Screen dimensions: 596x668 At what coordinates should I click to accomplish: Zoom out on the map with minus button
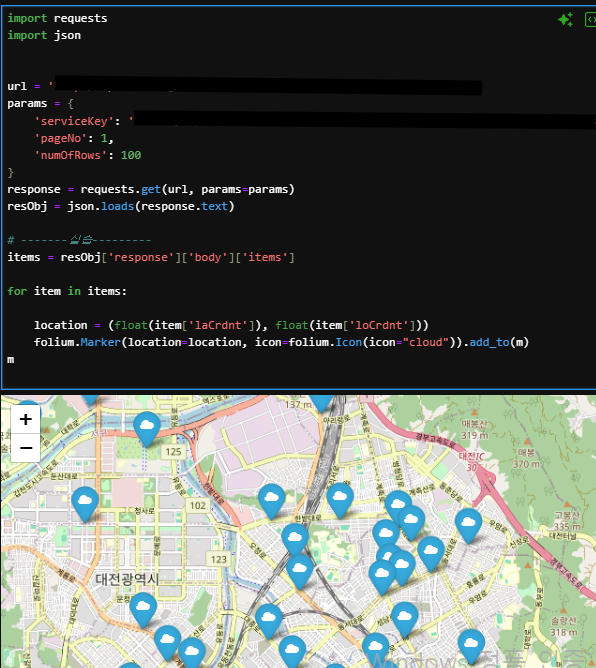tap(26, 448)
